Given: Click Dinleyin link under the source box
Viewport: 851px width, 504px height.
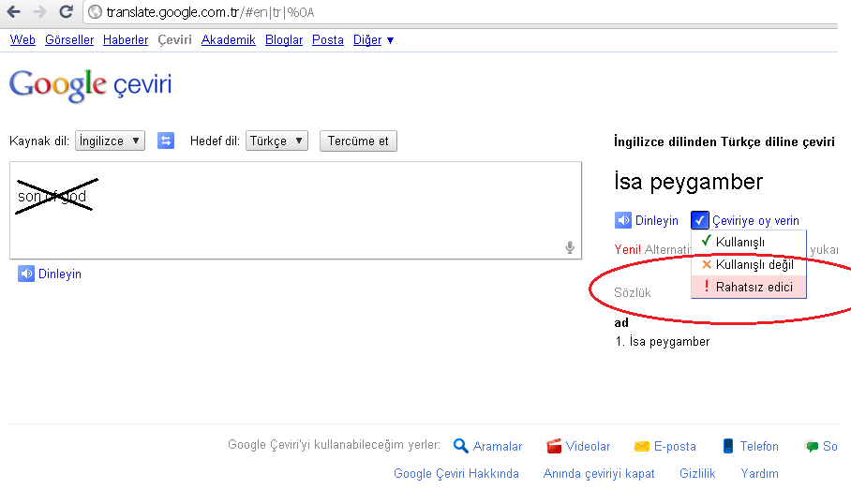Looking at the screenshot, I should pos(60,274).
